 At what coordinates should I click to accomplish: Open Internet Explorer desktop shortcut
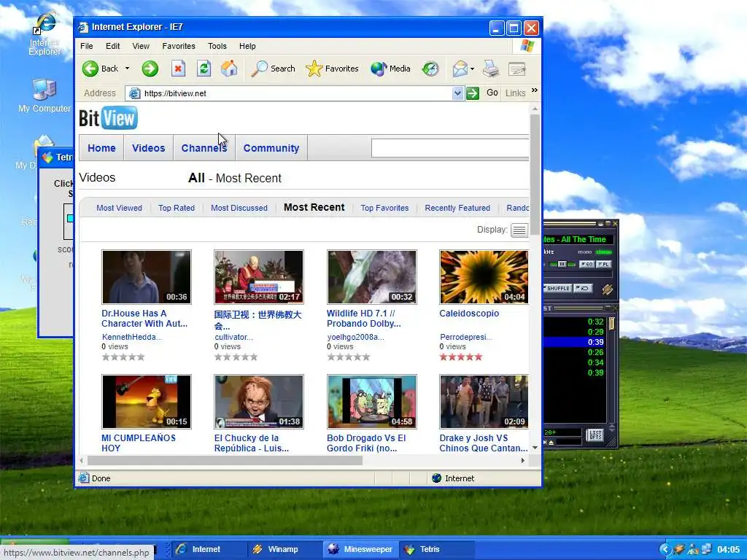(44, 35)
